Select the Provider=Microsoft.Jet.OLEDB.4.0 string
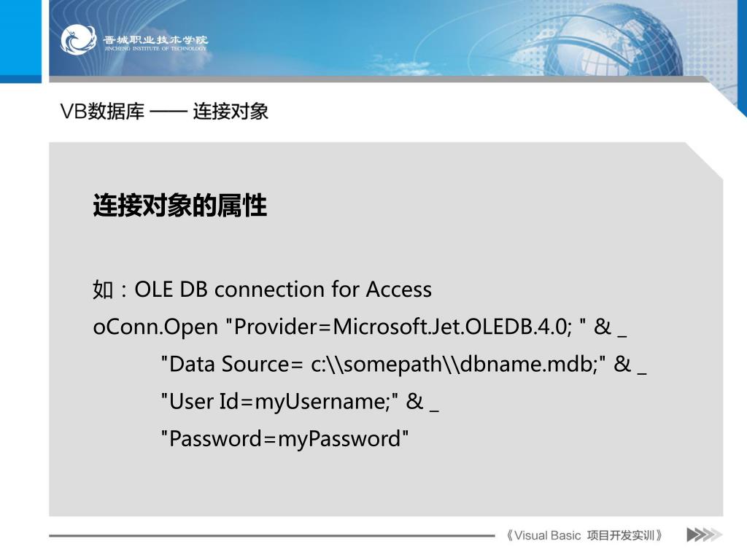This screenshot has height=560, width=747. [x=403, y=327]
